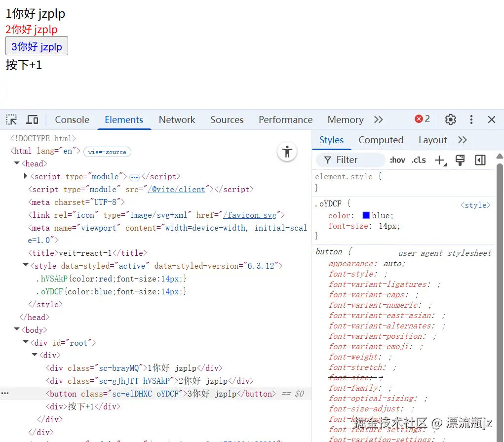Select the inspect element cursor icon
The image size is (504, 442).
pos(11,120)
